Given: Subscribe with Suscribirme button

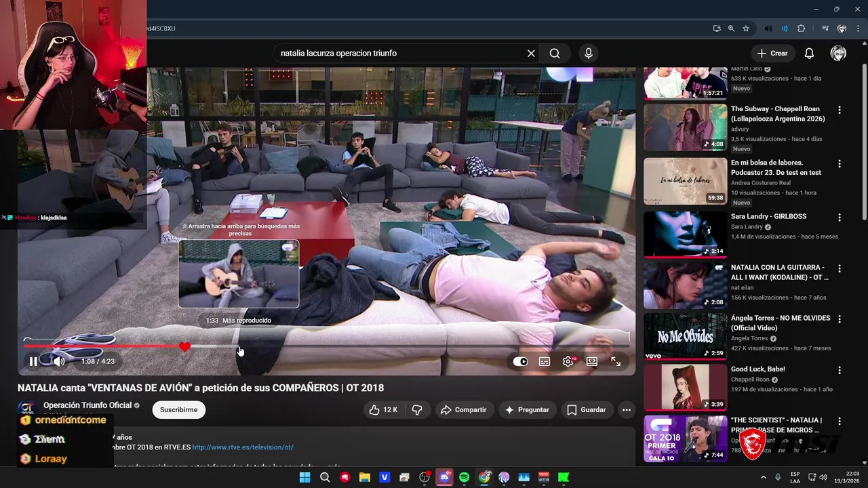Looking at the screenshot, I should [x=178, y=410].
